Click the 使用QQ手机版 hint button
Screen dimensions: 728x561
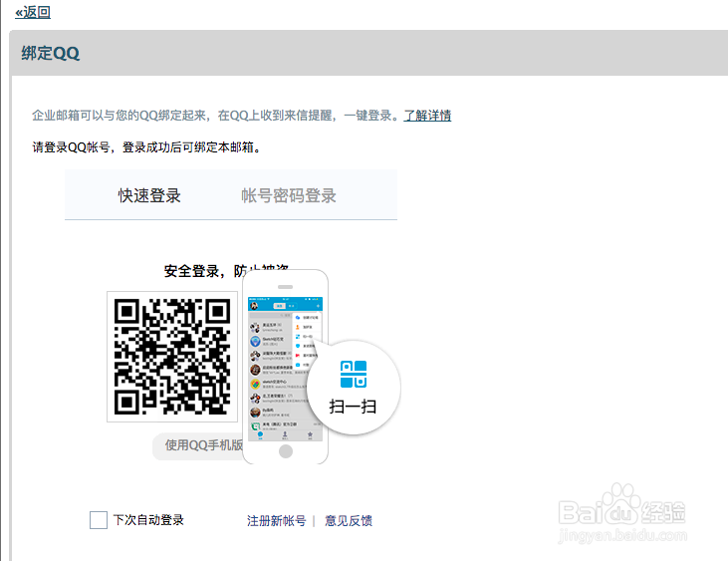(x=198, y=445)
